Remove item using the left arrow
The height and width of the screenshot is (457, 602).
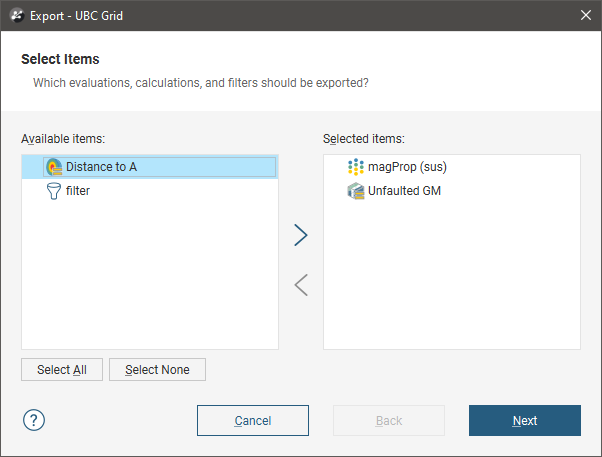[301, 286]
